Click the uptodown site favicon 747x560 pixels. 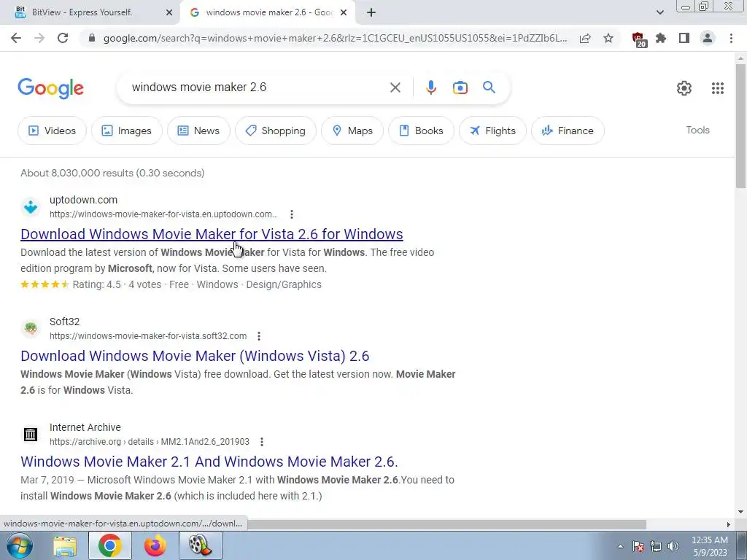tap(31, 207)
